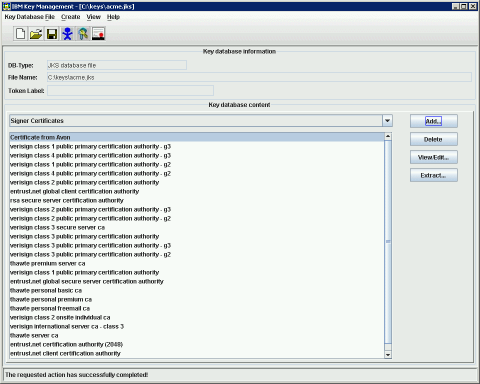
Task: Select verisign class 3 public primary certification authority - g2
Action: coord(197,254)
